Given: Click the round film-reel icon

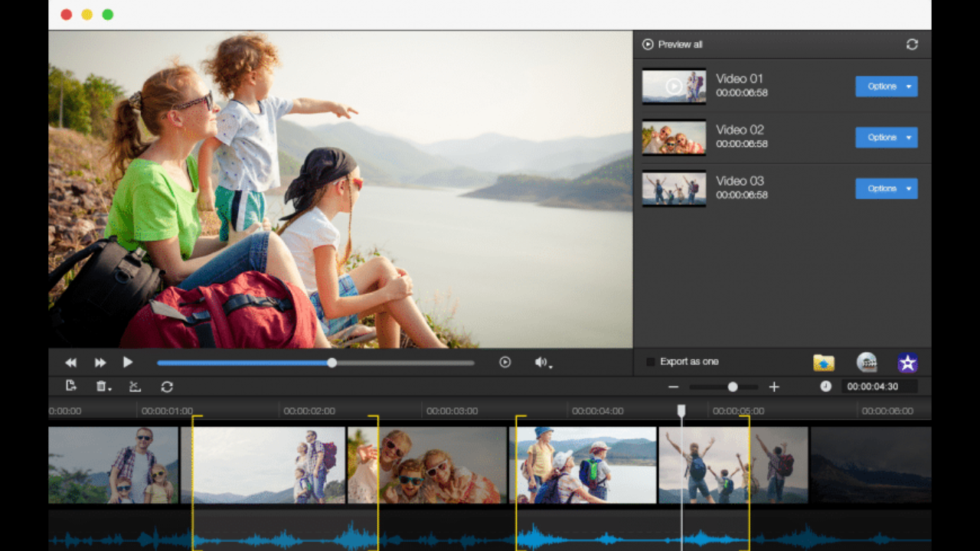Looking at the screenshot, I should (867, 363).
